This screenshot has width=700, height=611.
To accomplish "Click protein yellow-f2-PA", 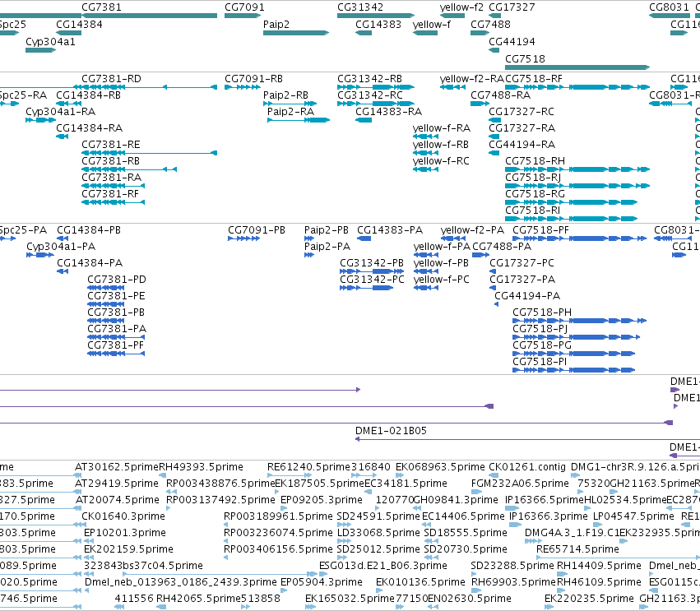I will pos(472,230).
